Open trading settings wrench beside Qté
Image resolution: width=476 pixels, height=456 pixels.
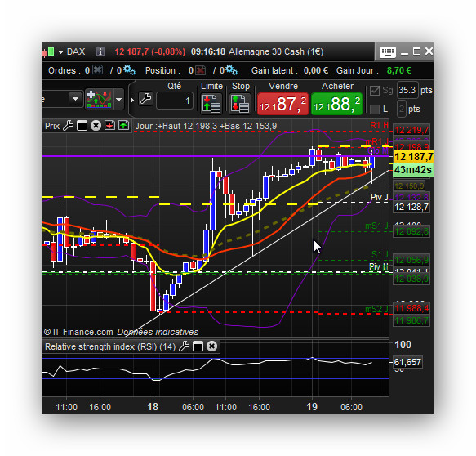pos(145,99)
